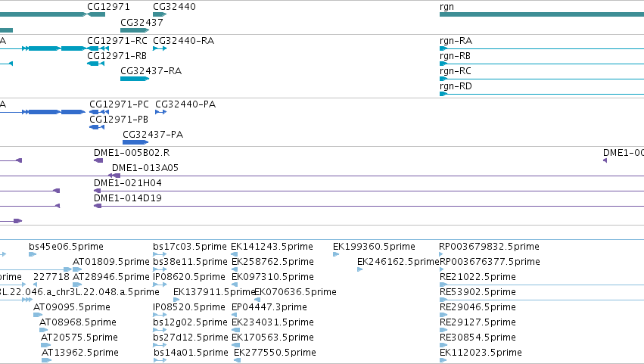Select protein CG32440-PA label
The height and width of the screenshot is (364, 644).
185,104
